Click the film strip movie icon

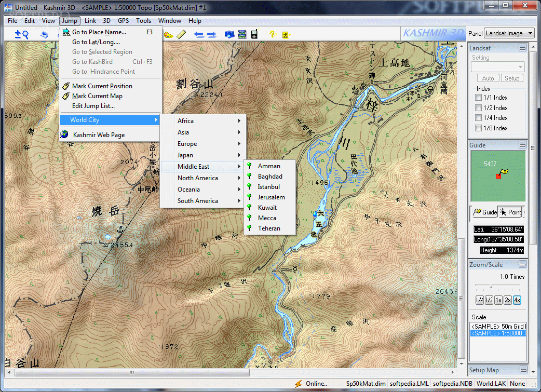coord(242,34)
